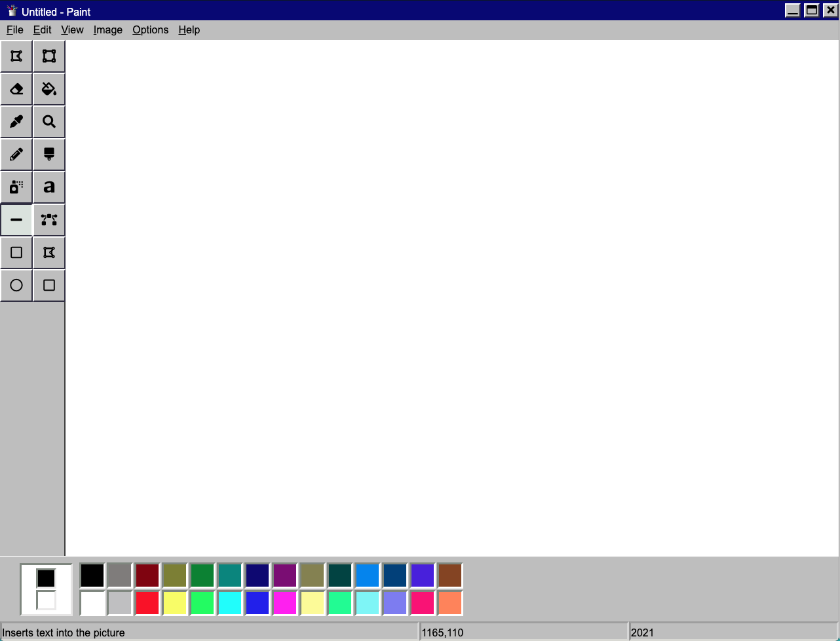Click the black foreground color indicator box
The image size is (840, 641).
tap(46, 578)
